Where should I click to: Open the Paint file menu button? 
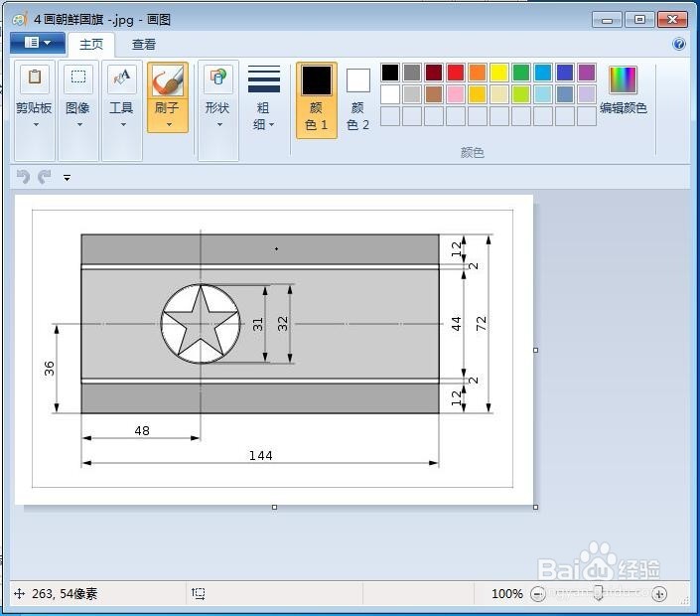click(x=38, y=43)
